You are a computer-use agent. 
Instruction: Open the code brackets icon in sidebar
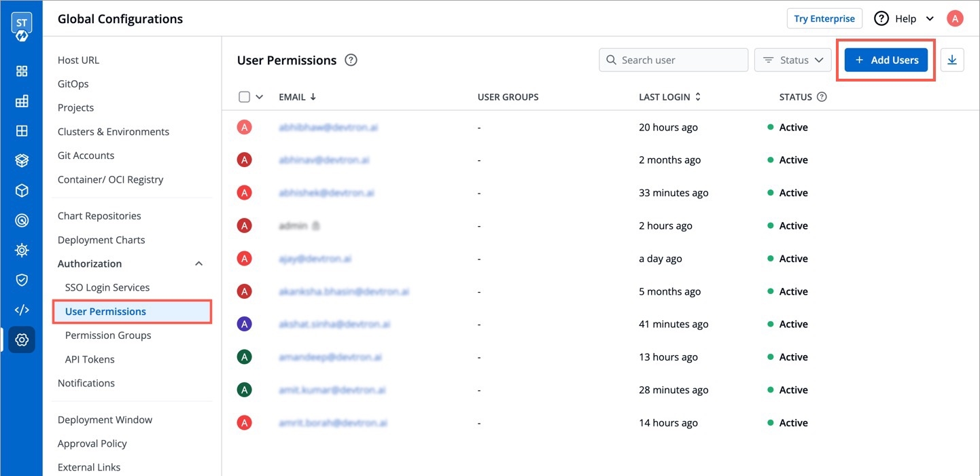(22, 310)
